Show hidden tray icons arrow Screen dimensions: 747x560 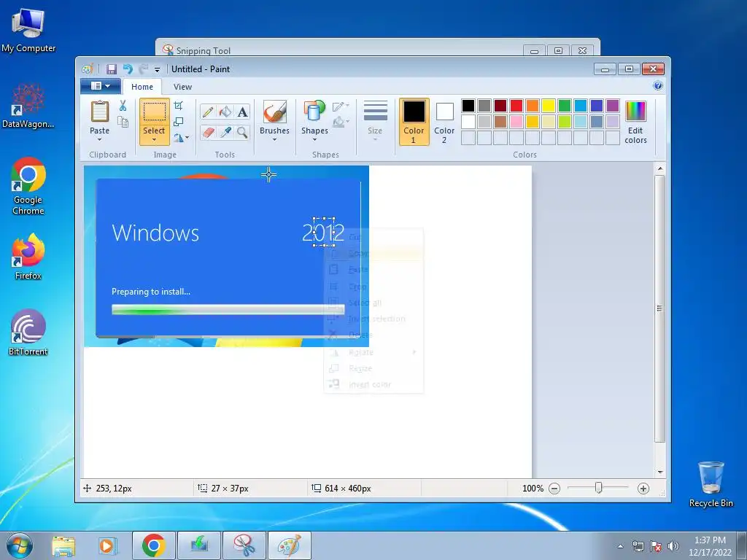click(x=620, y=546)
